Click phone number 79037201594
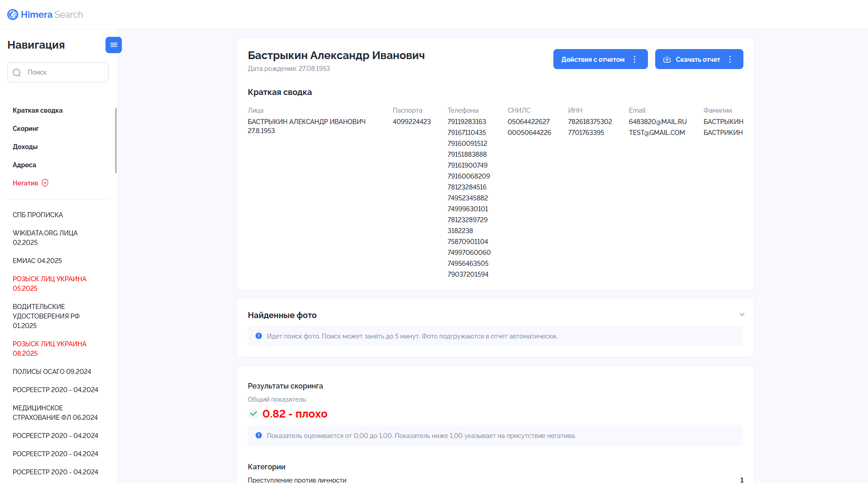Screen dimensions: 868x483 (468, 274)
